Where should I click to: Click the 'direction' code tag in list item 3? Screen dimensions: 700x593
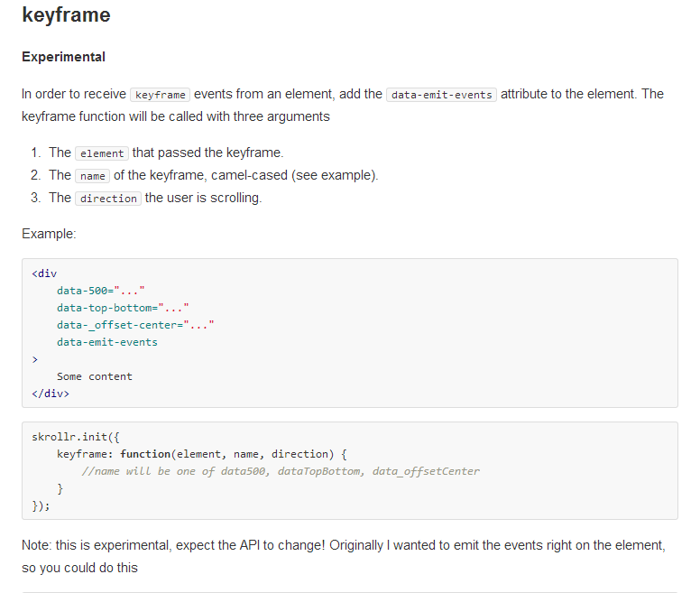click(108, 199)
